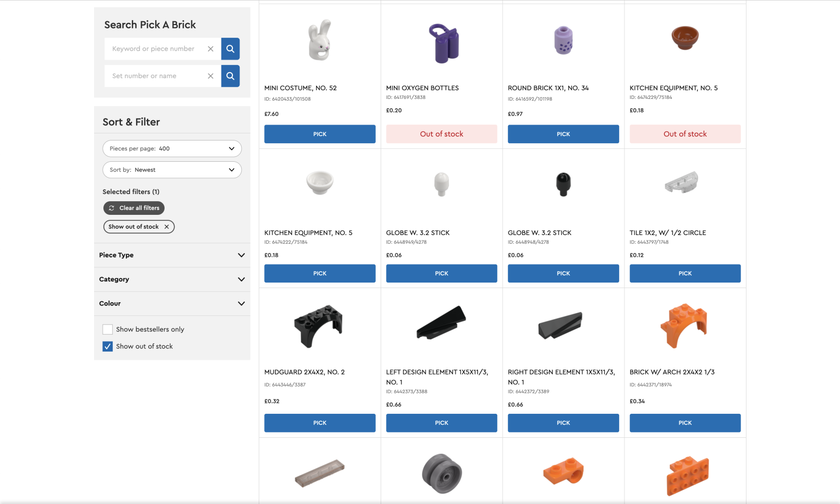Pick the Mudguard 2x4x2 brick
This screenshot has height=504, width=840.
coord(320,423)
